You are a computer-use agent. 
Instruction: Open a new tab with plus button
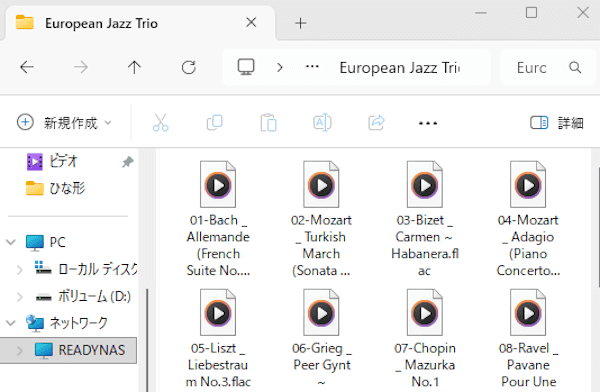pos(300,23)
